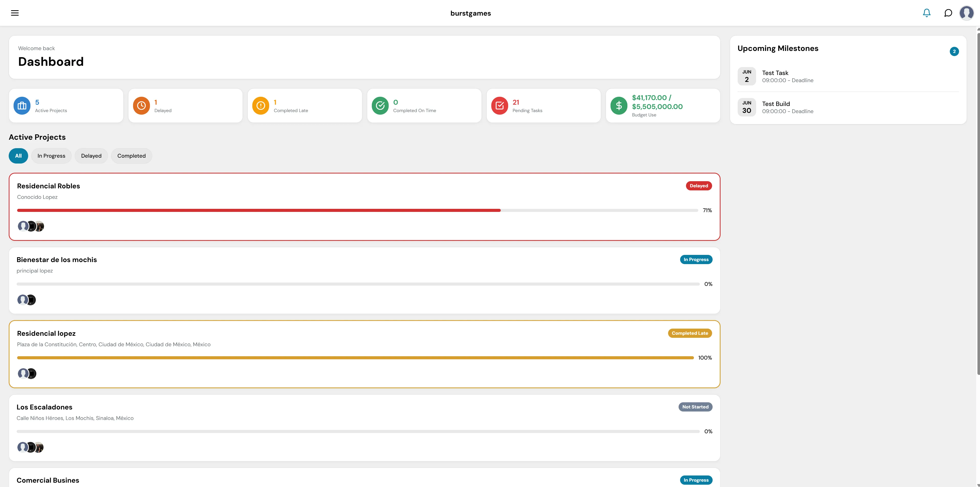Viewport: 980px width, 487px height.
Task: Click the JUN 2 date tile
Action: 747,77
